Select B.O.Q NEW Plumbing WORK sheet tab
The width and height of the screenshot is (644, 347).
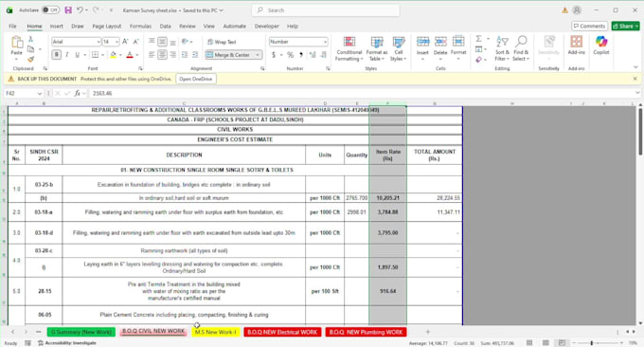366,332
